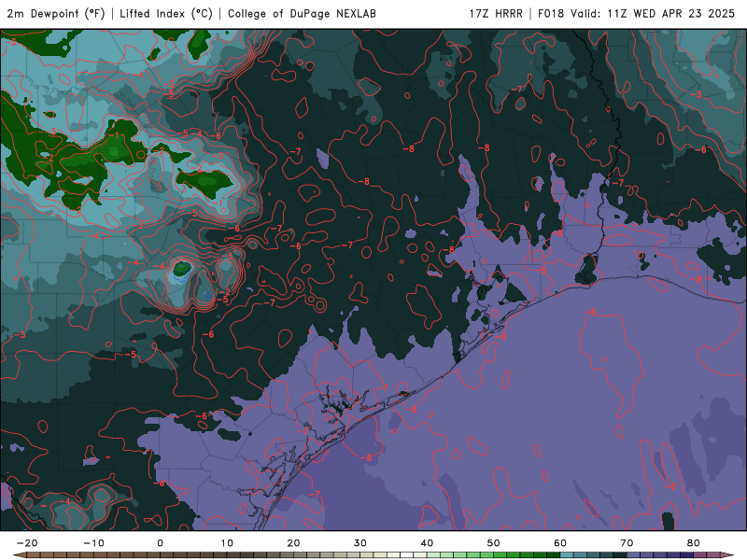Screen dimensions: 747x560
Task: Click the "Lifted Index (°C)" title text
Action: 166,13
